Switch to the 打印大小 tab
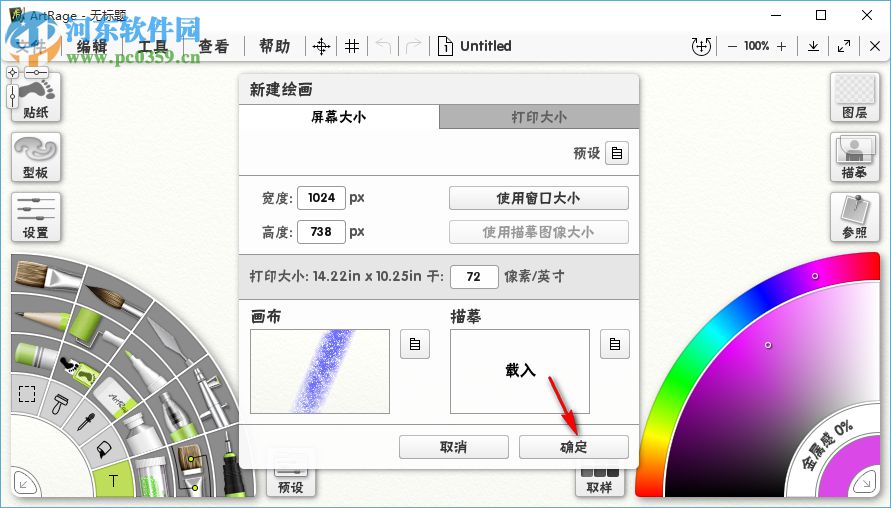This screenshot has width=891, height=508. coord(539,117)
